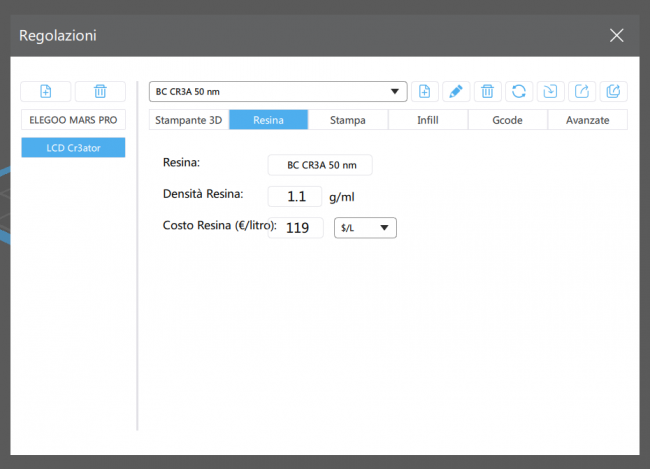Delete the selected printer with left trash icon

(x=100, y=92)
